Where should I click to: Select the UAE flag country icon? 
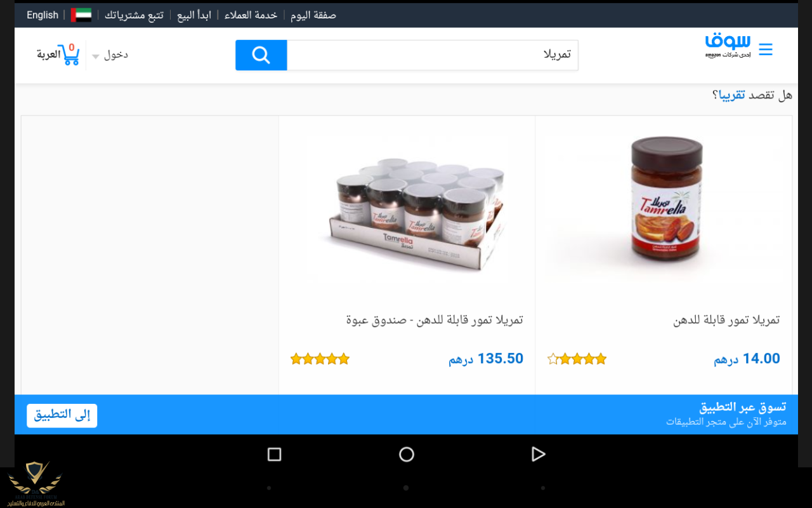(81, 15)
